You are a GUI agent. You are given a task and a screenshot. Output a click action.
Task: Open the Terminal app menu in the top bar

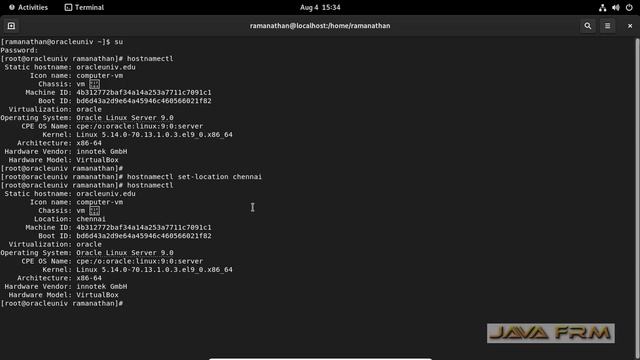84,7
